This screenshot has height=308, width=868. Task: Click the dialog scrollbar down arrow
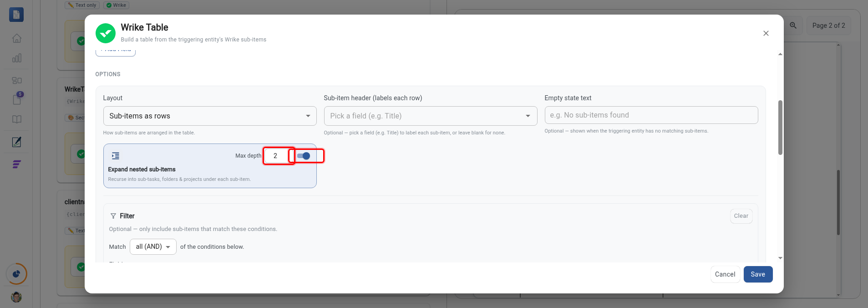click(x=780, y=258)
